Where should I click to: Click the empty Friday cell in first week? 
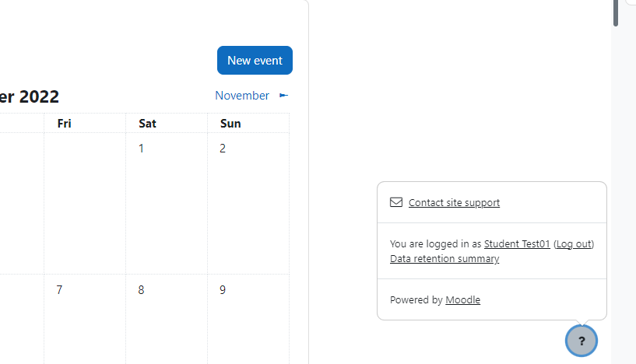[x=85, y=204]
